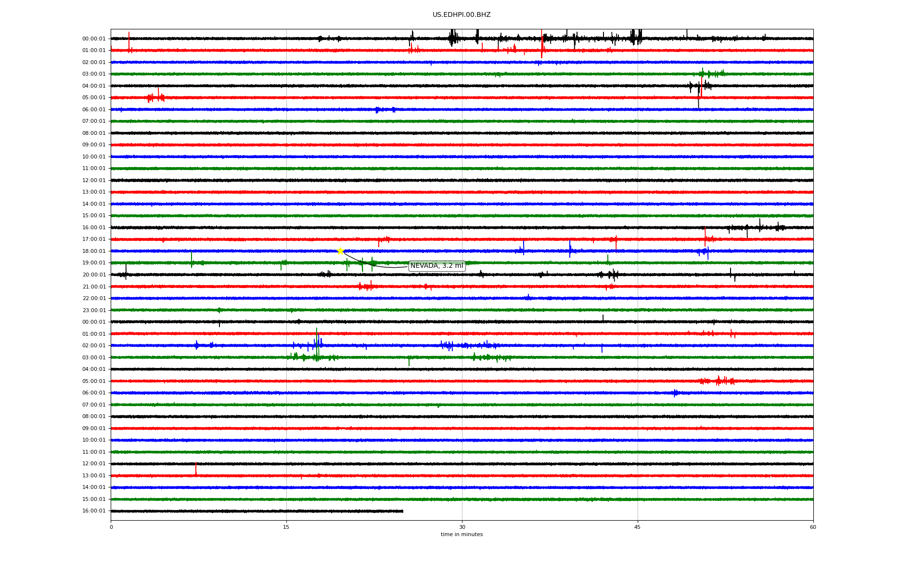Click the 0 tick on the x-axis
The height and width of the screenshot is (578, 924).
click(x=111, y=527)
